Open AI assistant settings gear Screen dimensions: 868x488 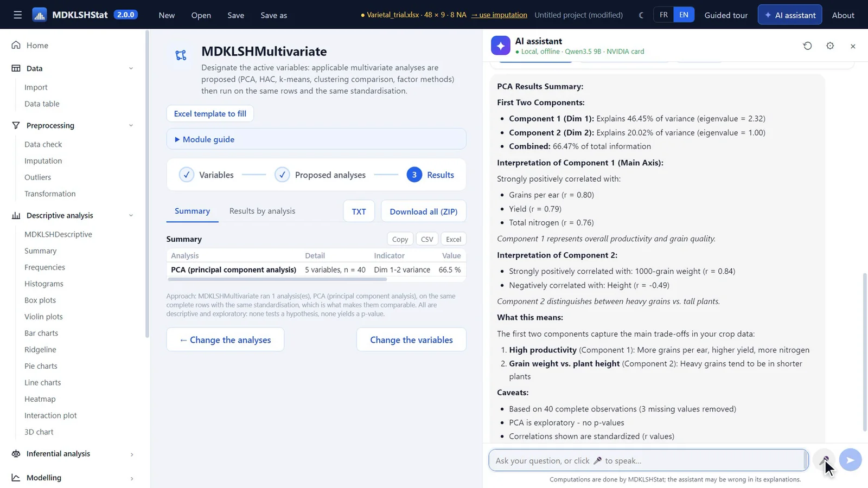(x=830, y=46)
